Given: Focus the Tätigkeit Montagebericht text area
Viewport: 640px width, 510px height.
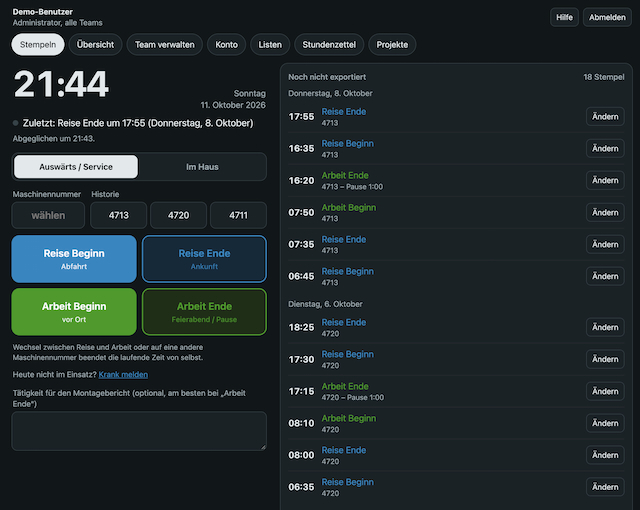Looking at the screenshot, I should coord(139,431).
